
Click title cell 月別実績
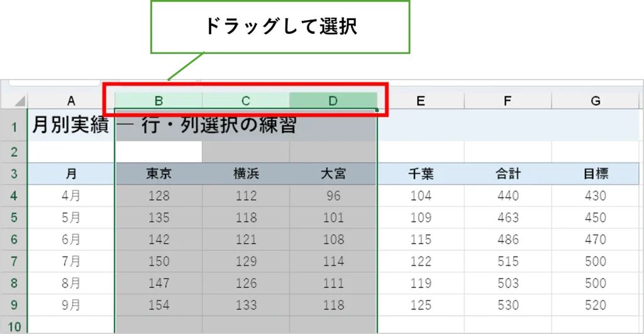(x=71, y=125)
